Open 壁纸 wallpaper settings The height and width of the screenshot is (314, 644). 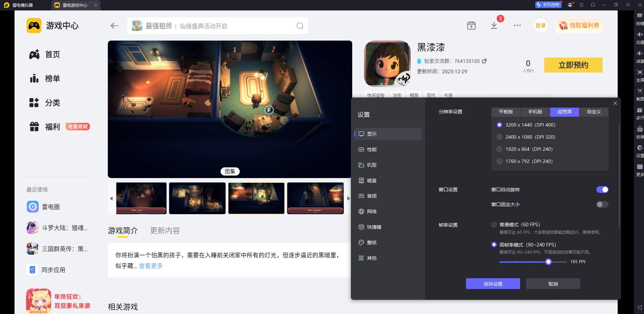pyautogui.click(x=388, y=242)
